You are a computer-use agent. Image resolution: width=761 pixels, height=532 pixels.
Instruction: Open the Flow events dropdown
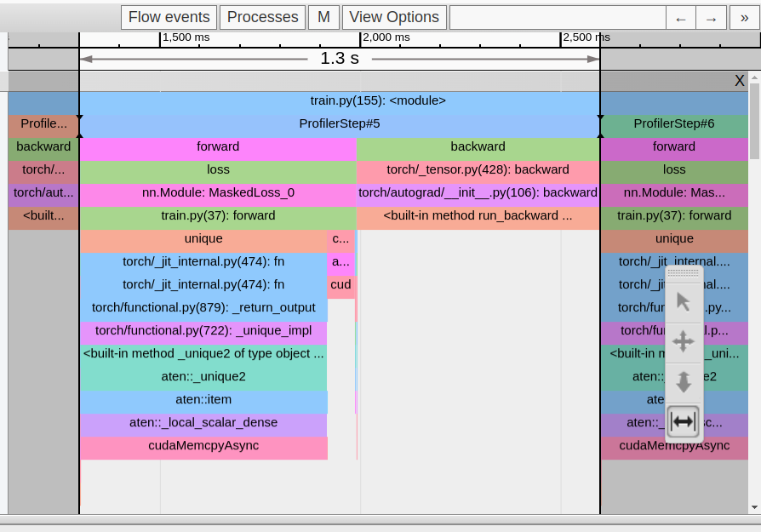click(x=169, y=18)
